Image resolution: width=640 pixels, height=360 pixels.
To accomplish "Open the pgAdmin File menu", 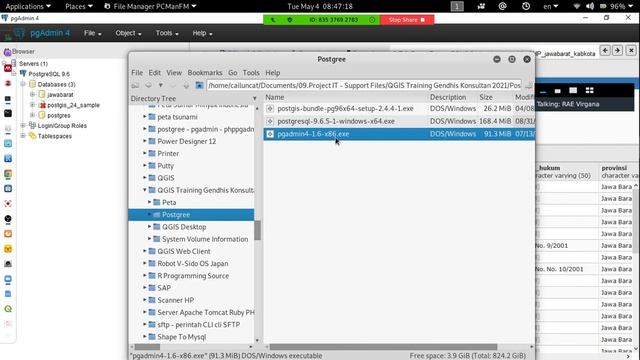I will pos(93,33).
